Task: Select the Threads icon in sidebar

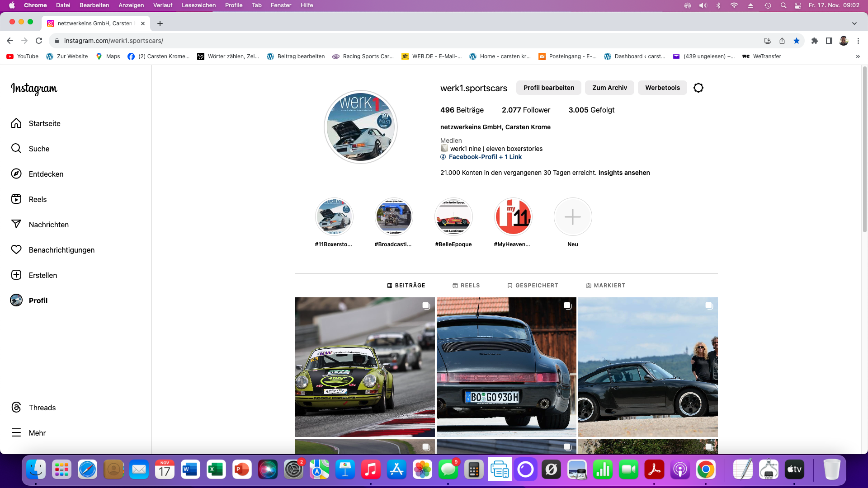Action: pos(16,407)
